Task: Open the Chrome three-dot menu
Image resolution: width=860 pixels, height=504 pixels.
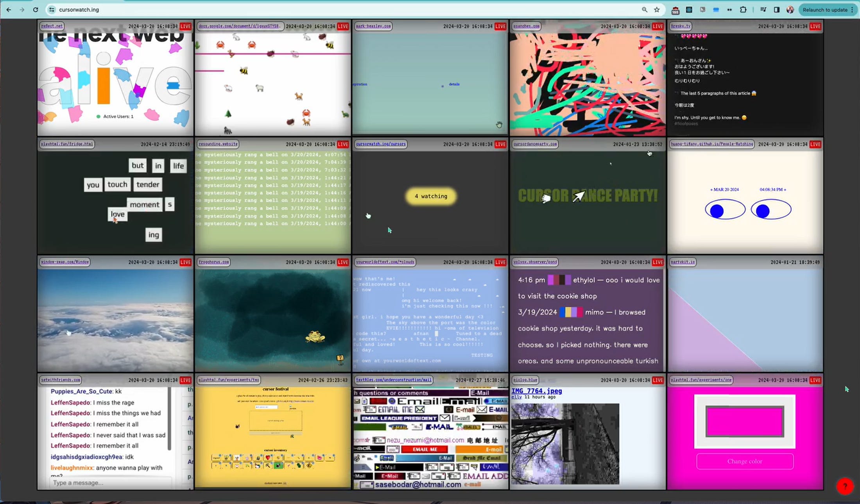Action: [x=852, y=10]
